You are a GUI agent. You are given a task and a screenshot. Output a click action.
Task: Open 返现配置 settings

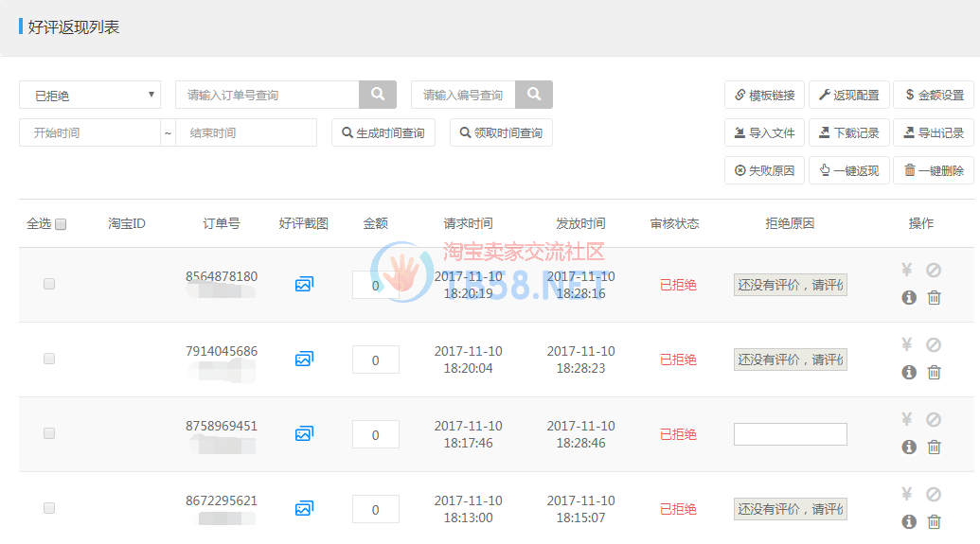pos(849,95)
